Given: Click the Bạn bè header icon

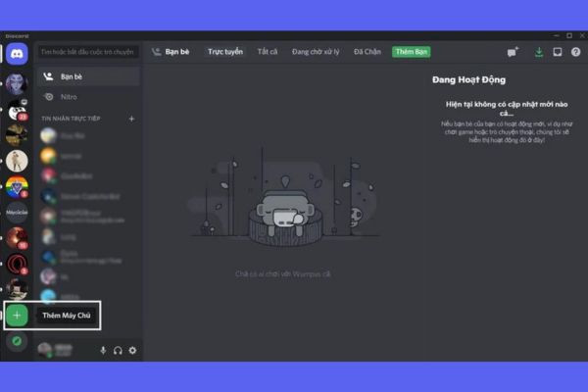Looking at the screenshot, I should click(156, 52).
